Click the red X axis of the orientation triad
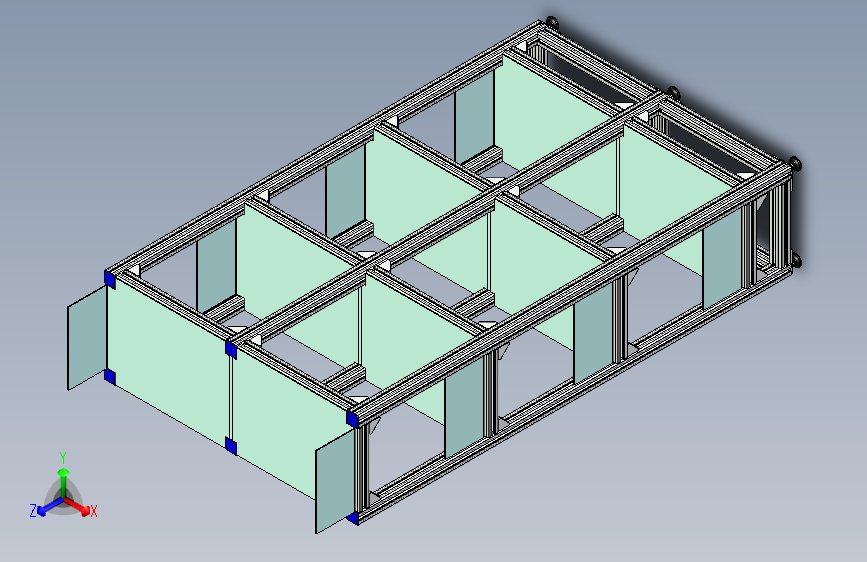This screenshot has width=867, height=562. pos(77,506)
